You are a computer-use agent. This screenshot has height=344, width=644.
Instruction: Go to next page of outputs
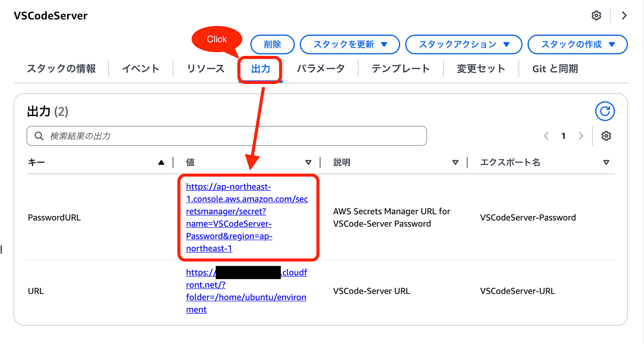(581, 136)
